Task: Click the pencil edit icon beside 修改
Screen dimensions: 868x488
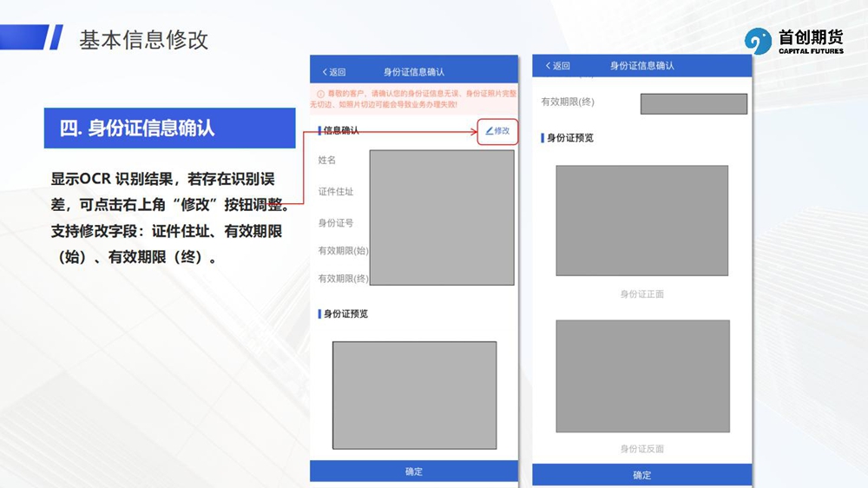Action: click(490, 131)
